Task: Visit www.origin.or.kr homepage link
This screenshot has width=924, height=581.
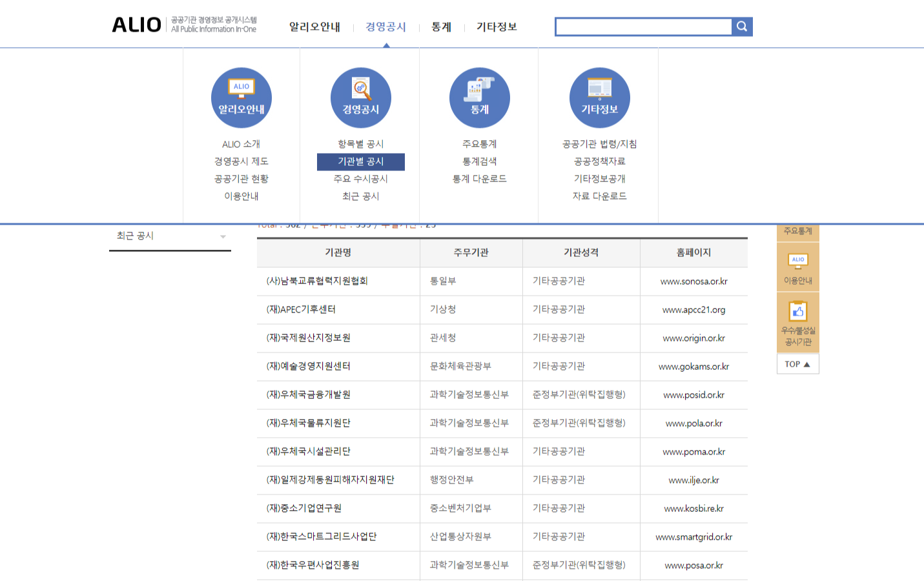Action: click(x=694, y=338)
